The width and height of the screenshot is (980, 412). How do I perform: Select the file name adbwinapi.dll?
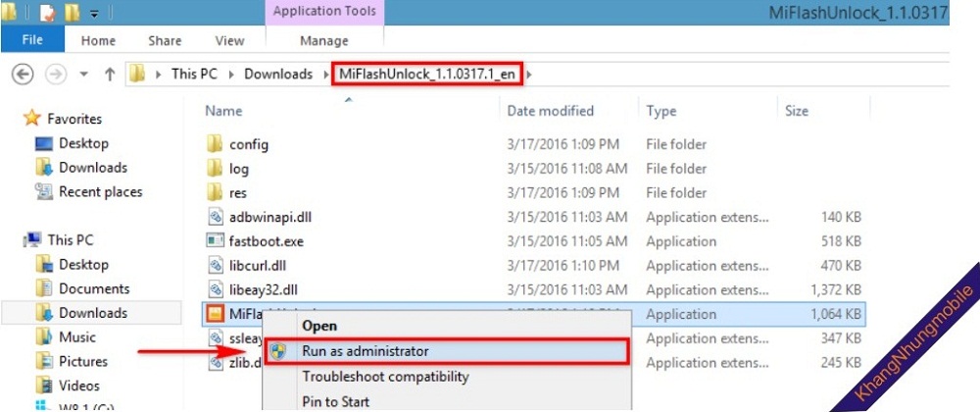pyautogui.click(x=270, y=218)
